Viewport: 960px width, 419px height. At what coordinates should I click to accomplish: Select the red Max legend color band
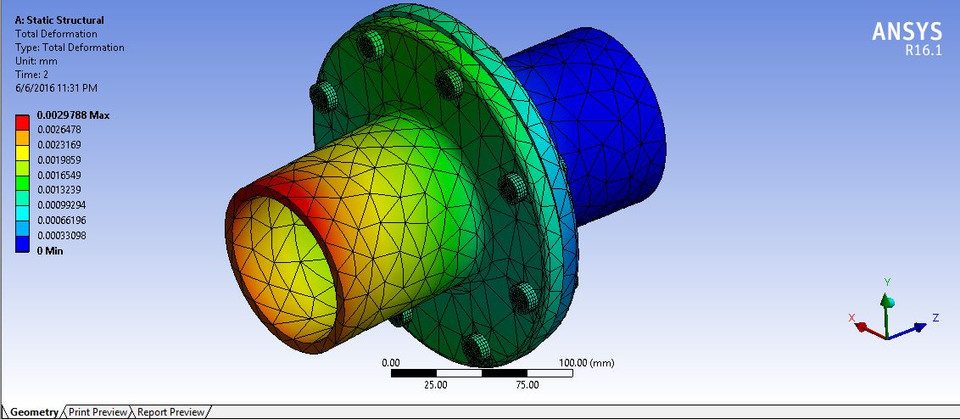[23, 123]
